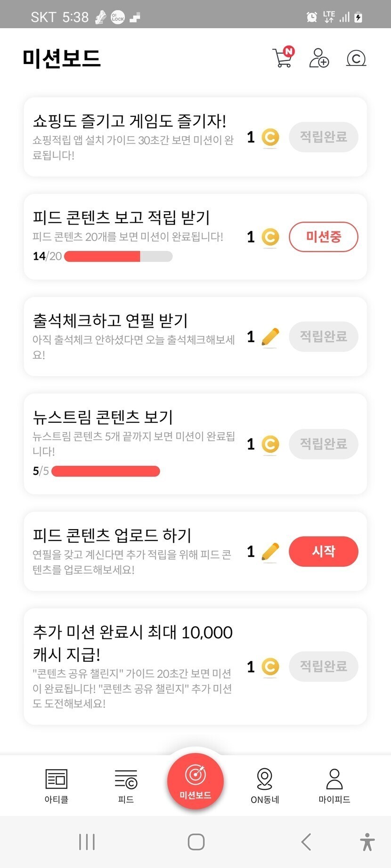
Task: Open the 마이피드 profile icon
Action: 334,780
